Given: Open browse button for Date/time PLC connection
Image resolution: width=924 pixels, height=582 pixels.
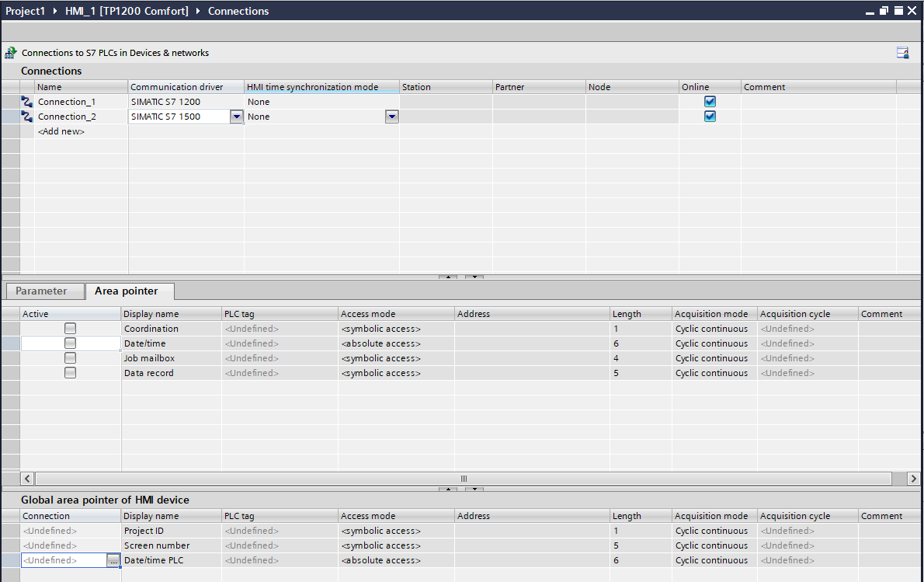Looking at the screenshot, I should tap(113, 560).
